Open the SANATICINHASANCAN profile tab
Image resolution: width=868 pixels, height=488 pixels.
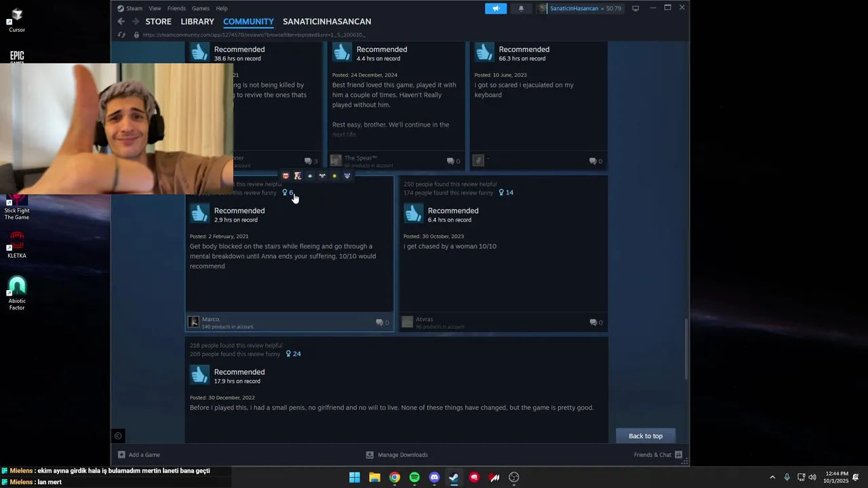pyautogui.click(x=327, y=22)
